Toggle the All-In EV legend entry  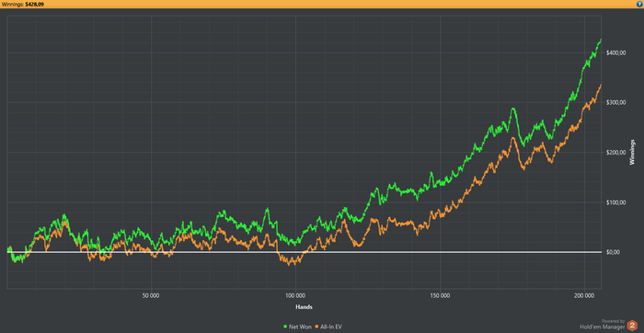tap(328, 327)
